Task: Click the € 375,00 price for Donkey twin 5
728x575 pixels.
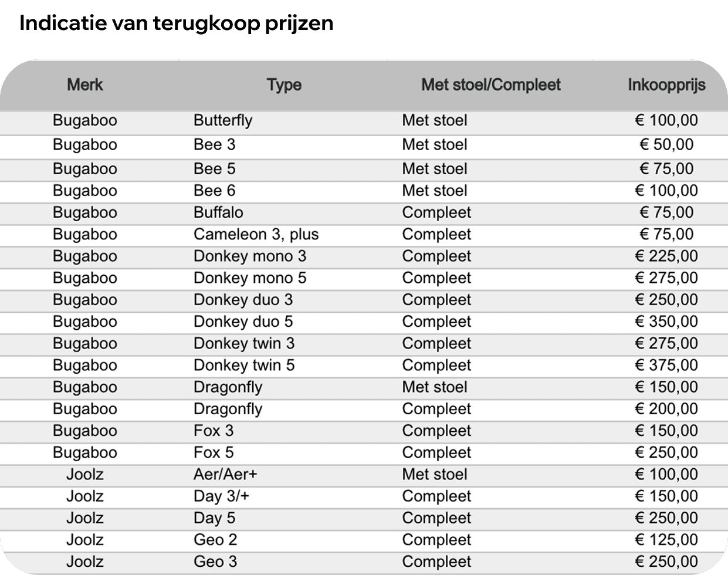Action: 666,365
